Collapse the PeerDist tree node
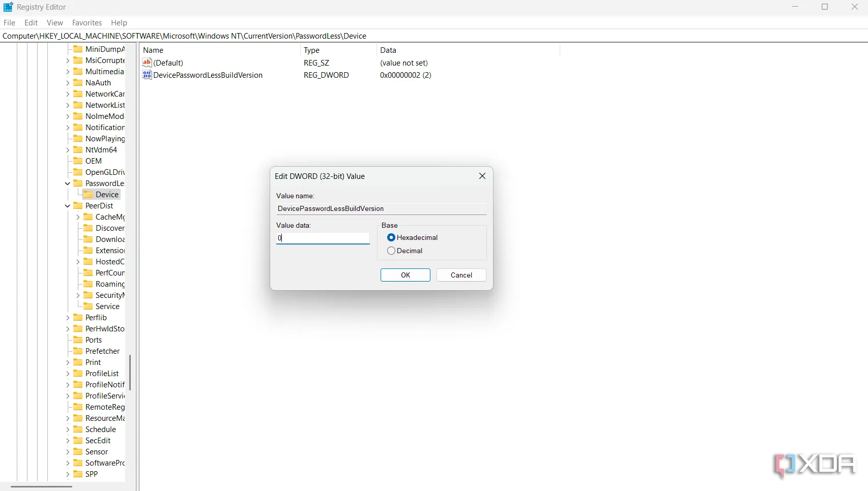Screen dimensions: 868x491 click(x=68, y=206)
